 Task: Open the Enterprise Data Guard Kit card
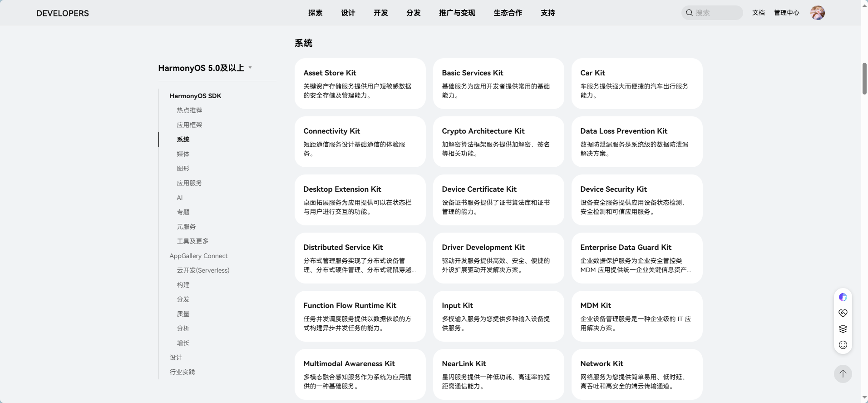coord(637,258)
